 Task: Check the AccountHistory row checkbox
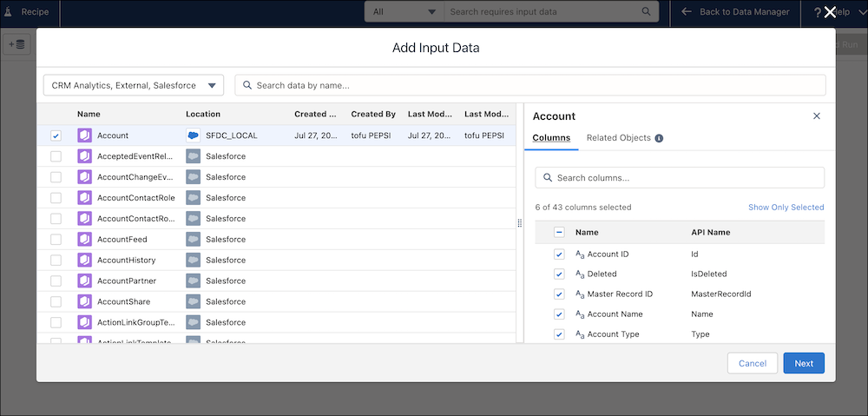pos(56,260)
